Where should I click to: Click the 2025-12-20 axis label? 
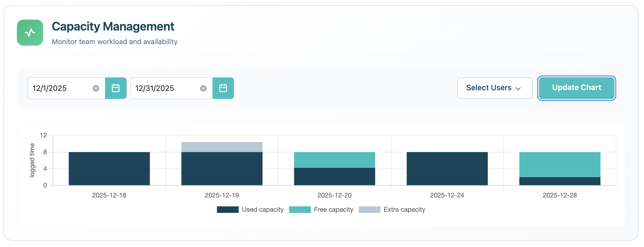334,195
